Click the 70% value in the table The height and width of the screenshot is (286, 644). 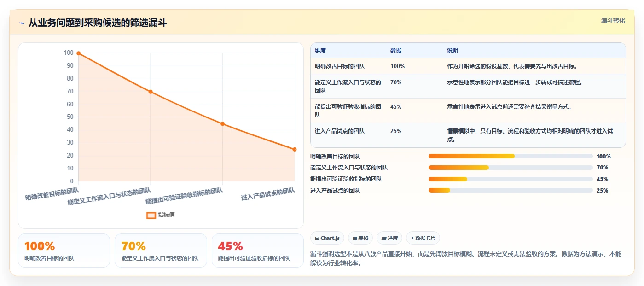click(x=396, y=82)
